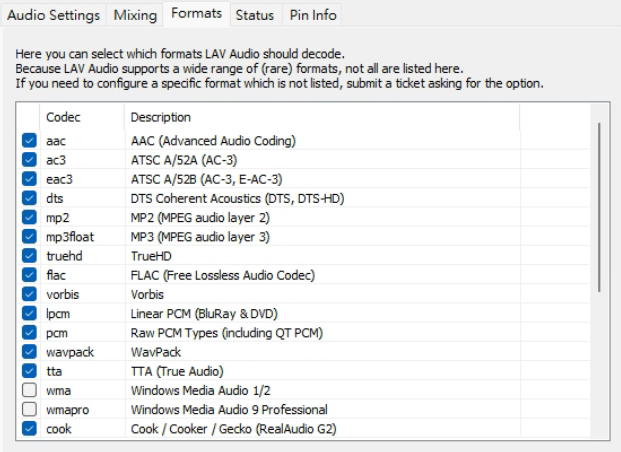The height and width of the screenshot is (452, 621).
Task: Enable the wmapro codec checkbox
Action: 29,410
